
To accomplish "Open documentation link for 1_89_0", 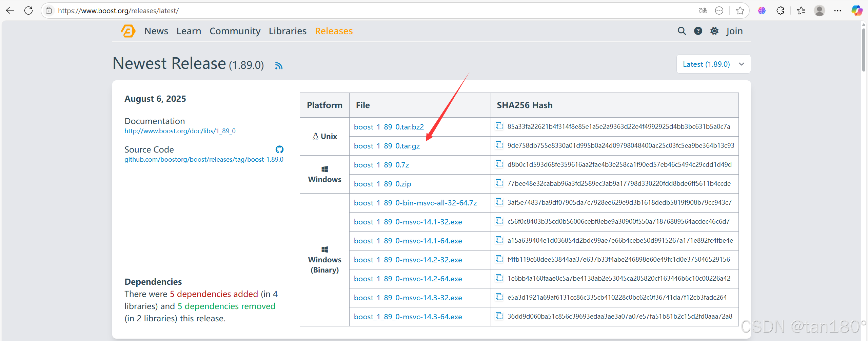I will (x=180, y=131).
